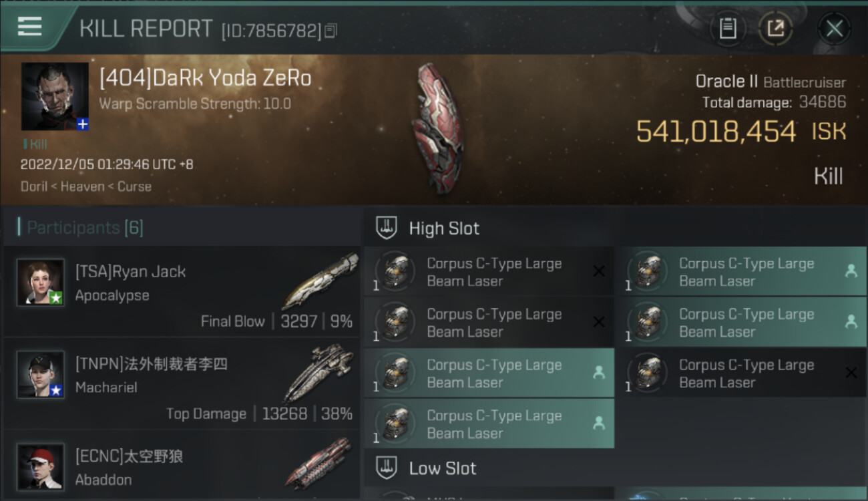Close the kill report window

pos(834,29)
